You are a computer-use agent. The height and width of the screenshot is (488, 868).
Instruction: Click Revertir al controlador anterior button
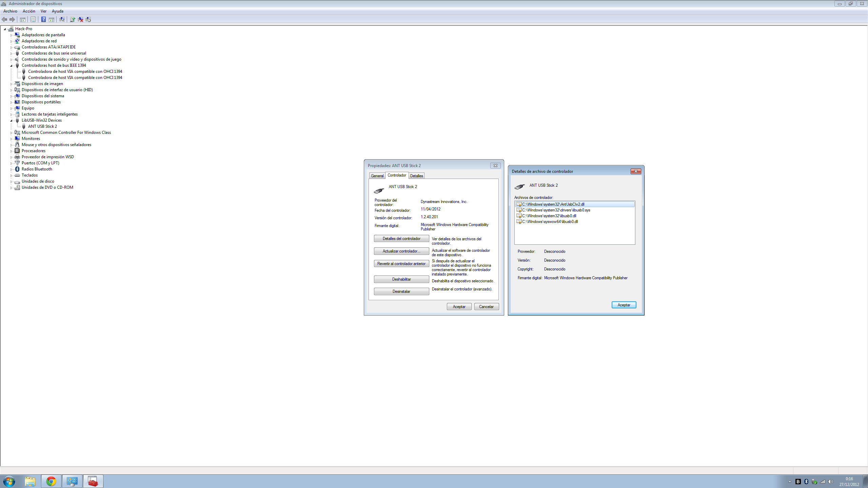pos(401,264)
